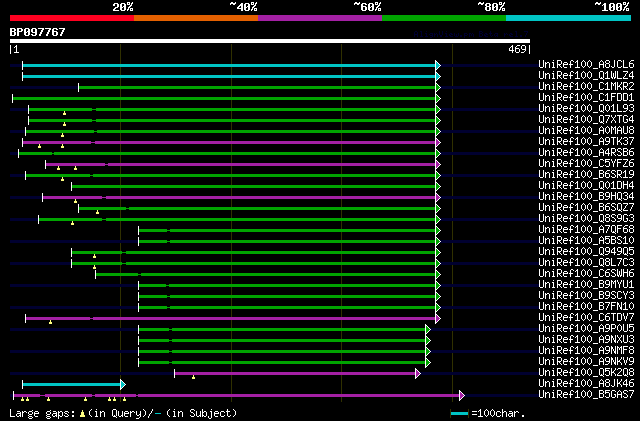Click the green ~80% legend segment
This screenshot has height=421, width=640.
(x=444, y=18)
